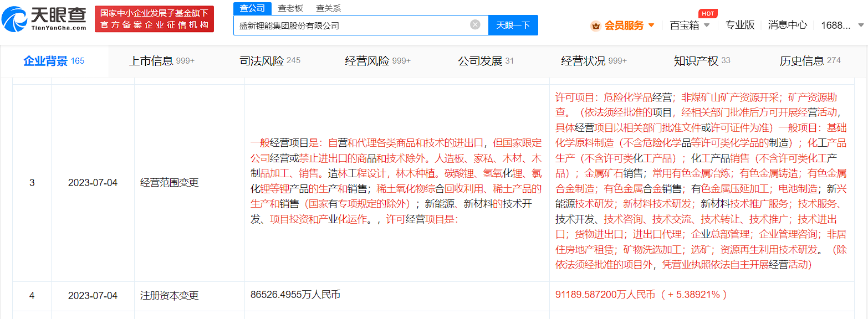Open 会员服务 membership link
The height and width of the screenshot is (319, 868).
(624, 25)
